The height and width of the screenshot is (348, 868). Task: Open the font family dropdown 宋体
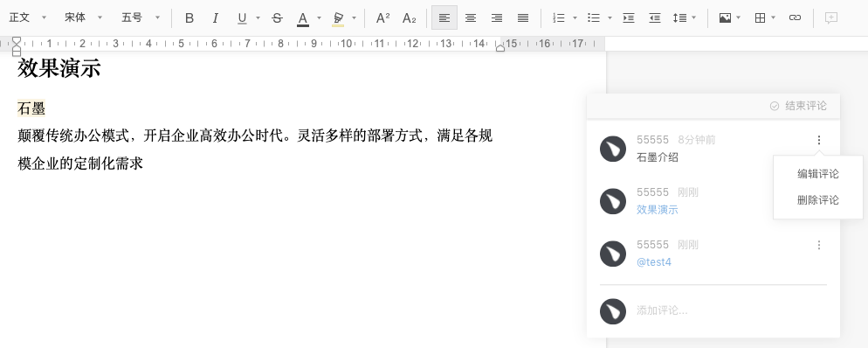[x=83, y=17]
